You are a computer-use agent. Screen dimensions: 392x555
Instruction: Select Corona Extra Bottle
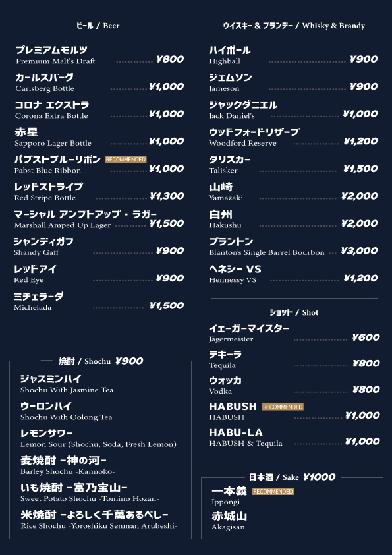[x=99, y=109]
